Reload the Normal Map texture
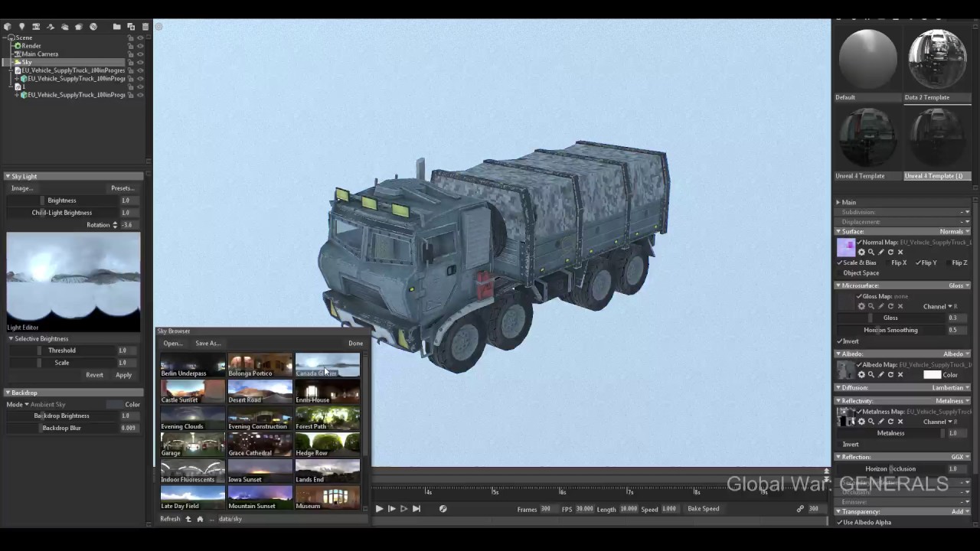Image resolution: width=980 pixels, height=551 pixels. [890, 252]
